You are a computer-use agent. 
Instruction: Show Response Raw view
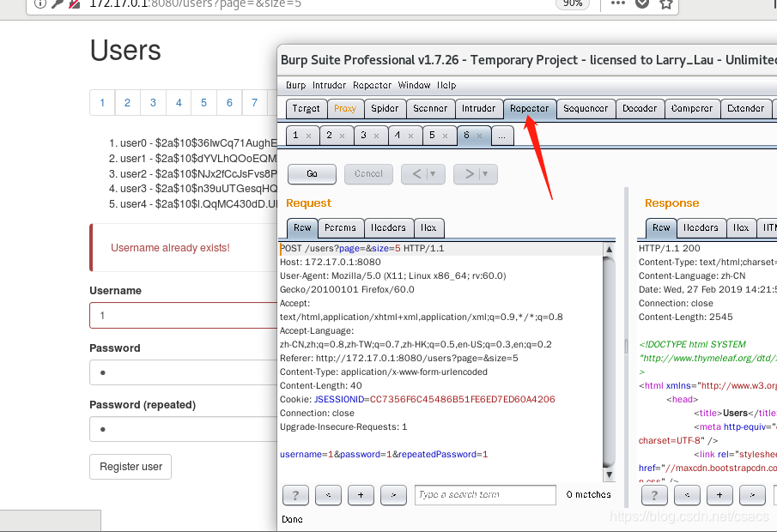(661, 228)
